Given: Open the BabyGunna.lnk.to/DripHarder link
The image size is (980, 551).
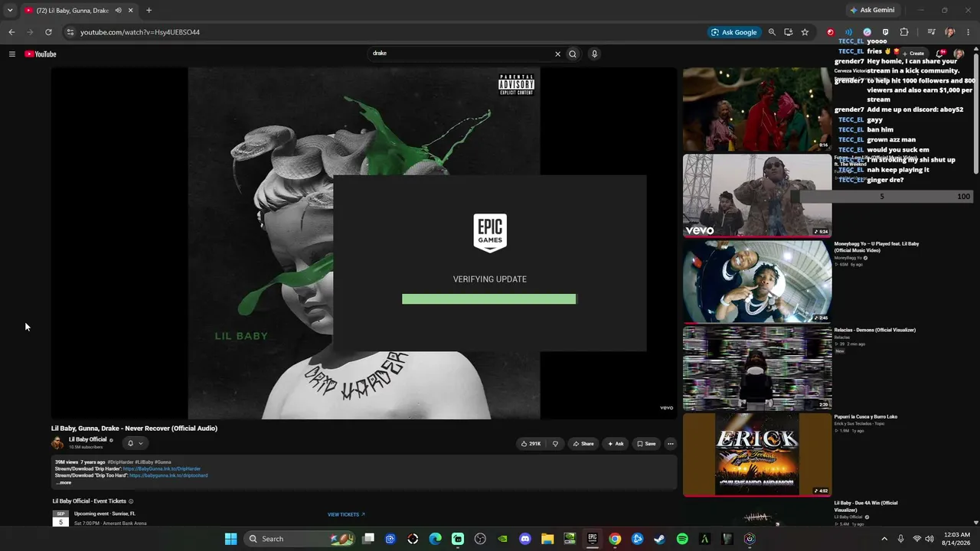Looking at the screenshot, I should 162,469.
